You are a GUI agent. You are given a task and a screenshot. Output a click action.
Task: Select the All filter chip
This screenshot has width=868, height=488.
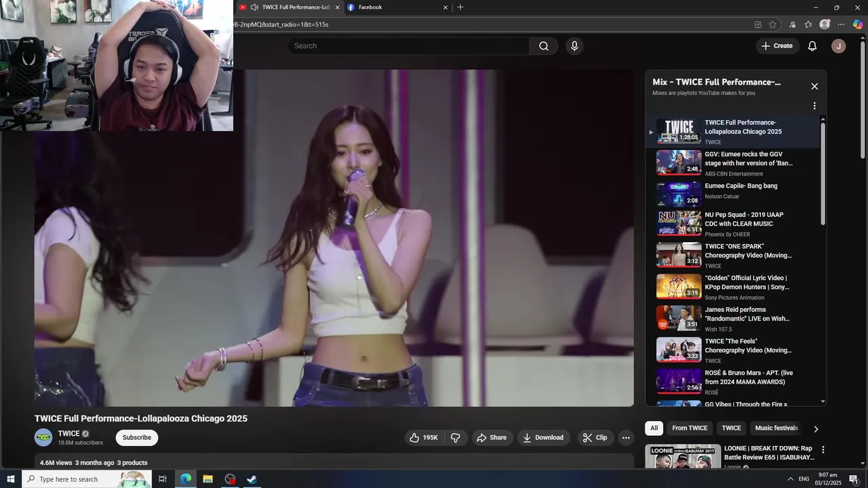[x=654, y=428]
